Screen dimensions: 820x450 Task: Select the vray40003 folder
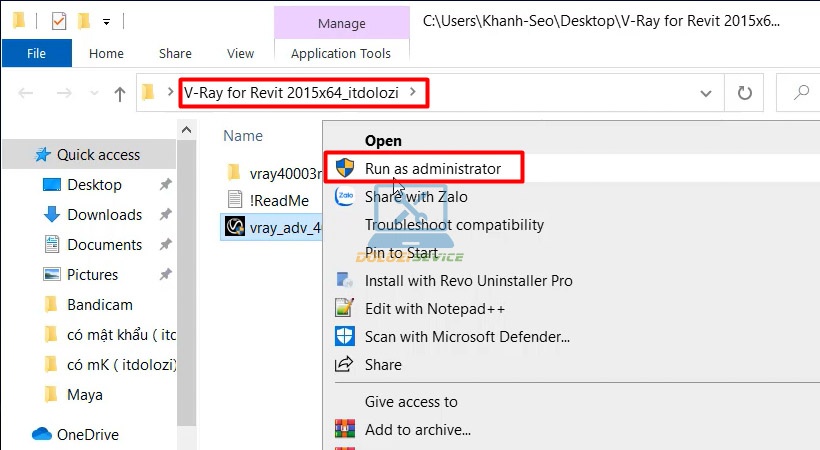(x=273, y=173)
